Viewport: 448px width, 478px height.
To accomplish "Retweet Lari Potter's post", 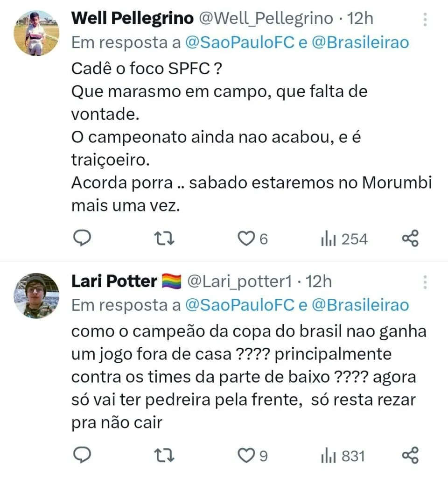I will pos(164,455).
